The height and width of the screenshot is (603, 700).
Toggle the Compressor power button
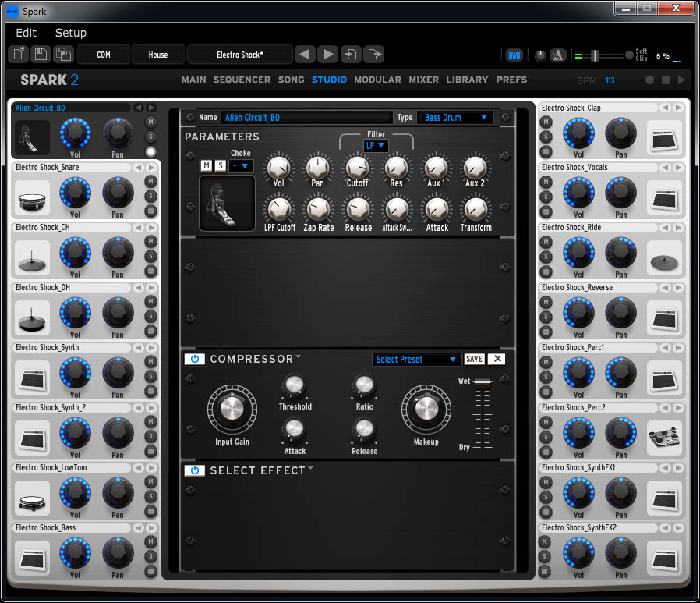click(x=194, y=359)
